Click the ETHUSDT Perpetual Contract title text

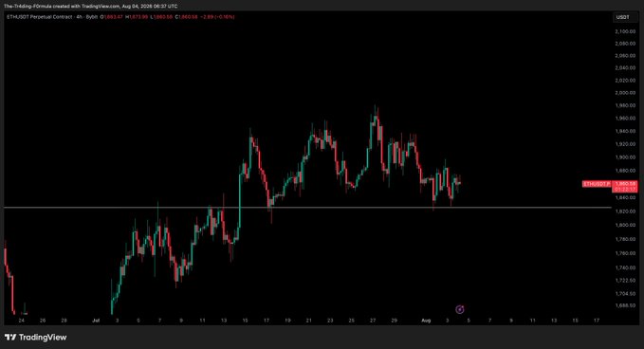click(x=40, y=17)
